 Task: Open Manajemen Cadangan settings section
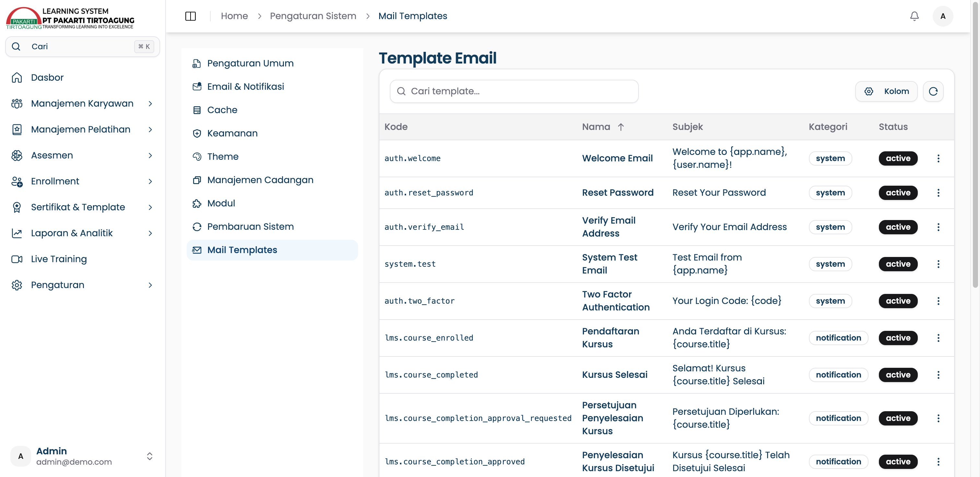pyautogui.click(x=272, y=180)
